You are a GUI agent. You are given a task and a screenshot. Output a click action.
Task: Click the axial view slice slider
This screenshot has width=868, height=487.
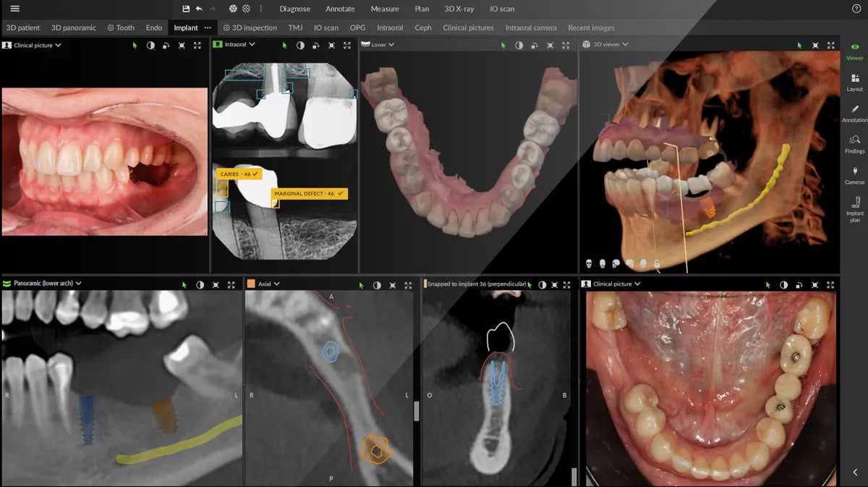(x=416, y=412)
